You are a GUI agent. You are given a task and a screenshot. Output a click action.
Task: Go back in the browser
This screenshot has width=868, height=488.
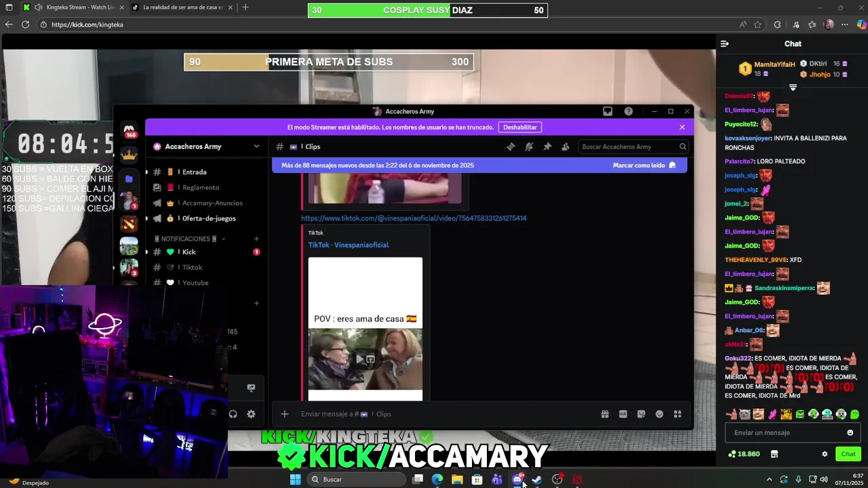9,24
